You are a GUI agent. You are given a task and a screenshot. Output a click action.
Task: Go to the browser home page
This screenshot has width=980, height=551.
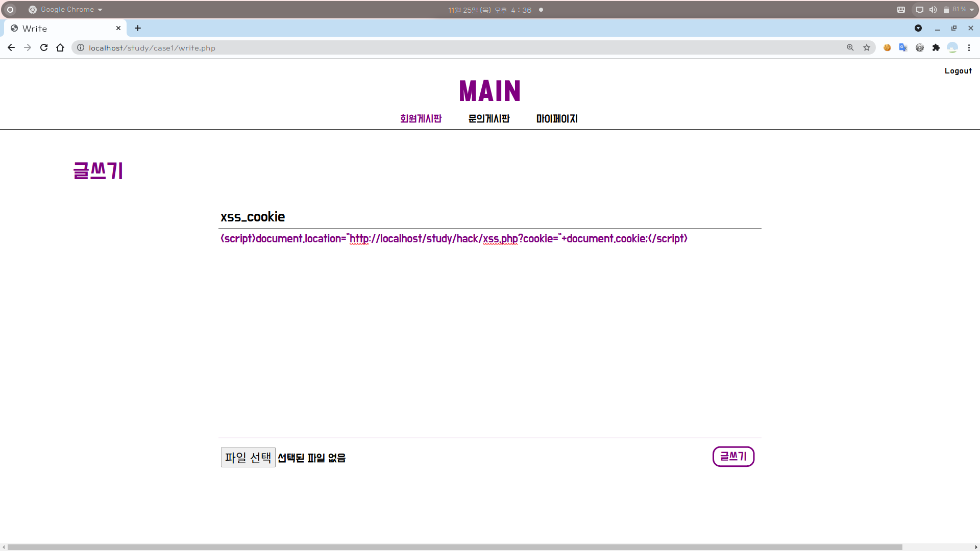[60, 47]
